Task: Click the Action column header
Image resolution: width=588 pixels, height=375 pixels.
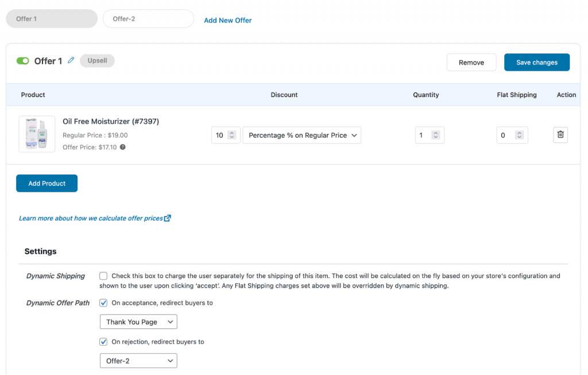Action: coord(566,95)
